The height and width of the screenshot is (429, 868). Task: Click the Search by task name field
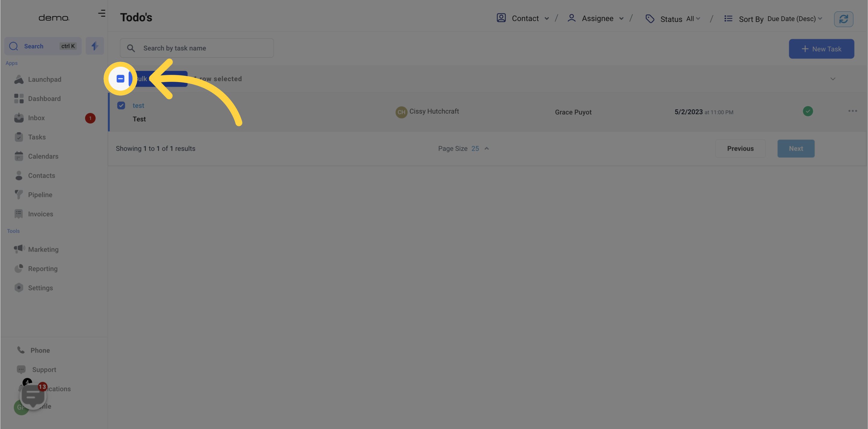click(x=196, y=47)
